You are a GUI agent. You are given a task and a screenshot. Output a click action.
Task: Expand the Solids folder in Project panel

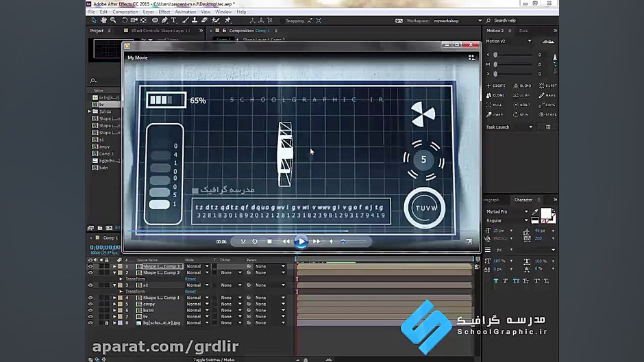90,112
